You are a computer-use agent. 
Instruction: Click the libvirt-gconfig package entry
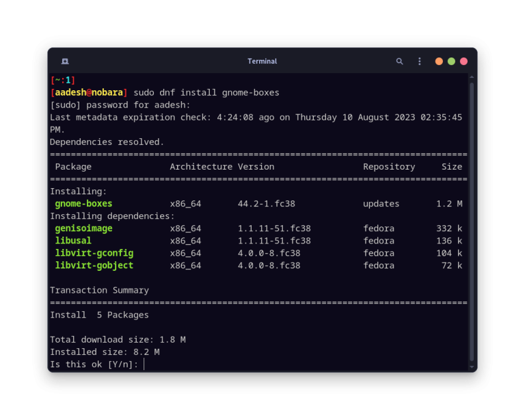pyautogui.click(x=94, y=253)
